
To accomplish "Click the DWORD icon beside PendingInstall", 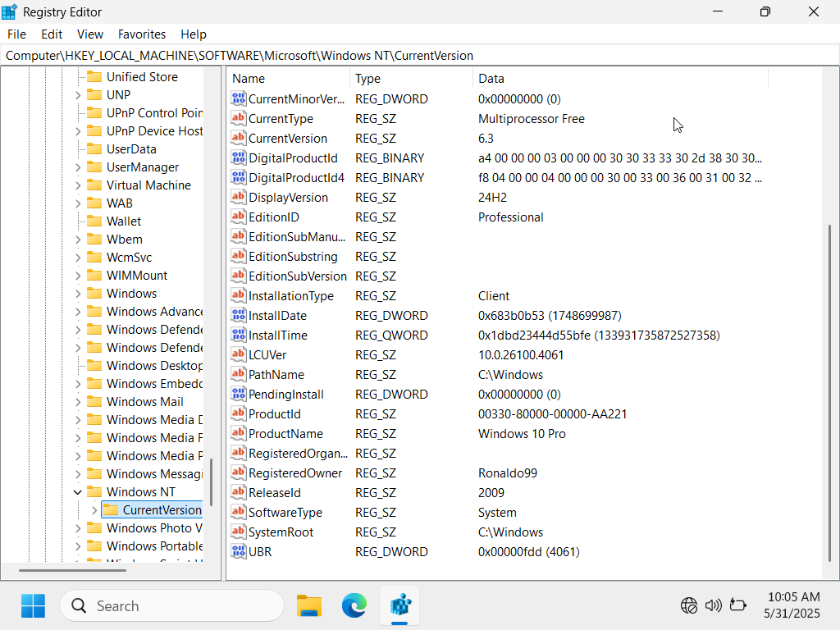I will pyautogui.click(x=239, y=395).
